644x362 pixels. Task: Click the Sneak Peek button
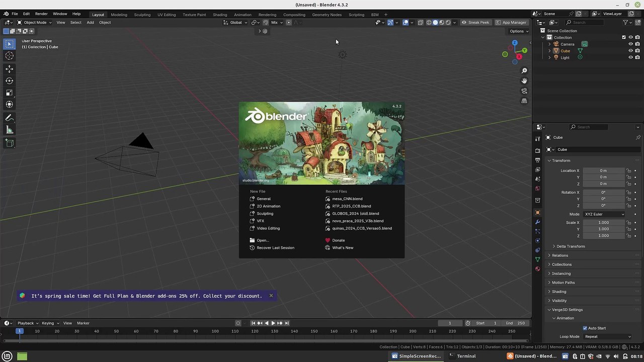click(x=475, y=22)
